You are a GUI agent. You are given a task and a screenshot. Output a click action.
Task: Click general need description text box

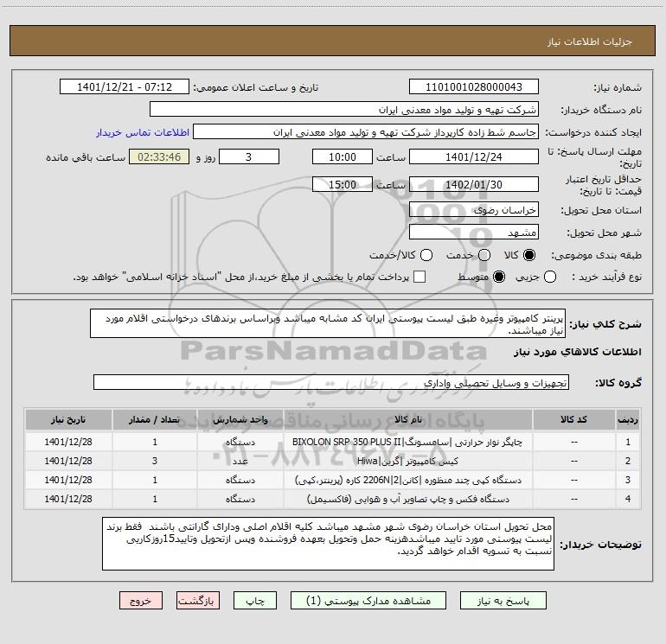(328, 323)
